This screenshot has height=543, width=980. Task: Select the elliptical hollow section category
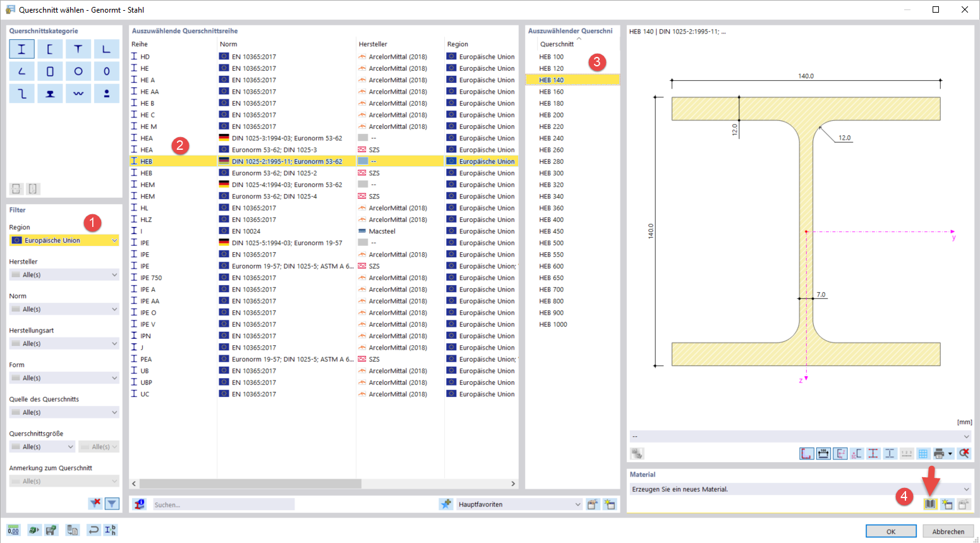[107, 71]
